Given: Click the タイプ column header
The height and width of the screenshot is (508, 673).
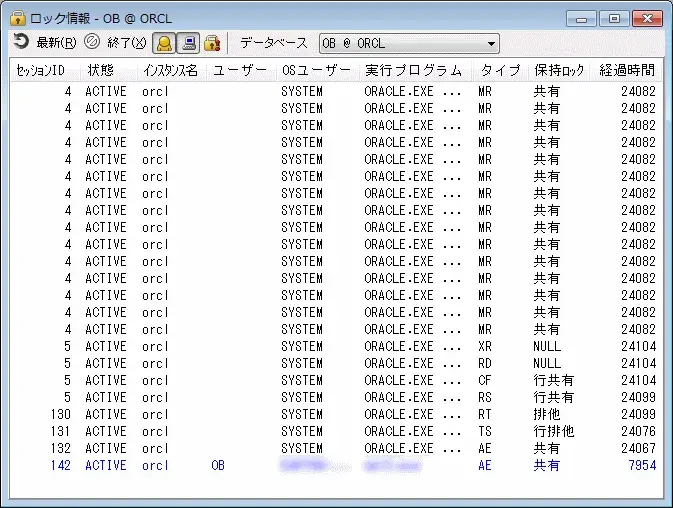Looking at the screenshot, I should point(500,71).
